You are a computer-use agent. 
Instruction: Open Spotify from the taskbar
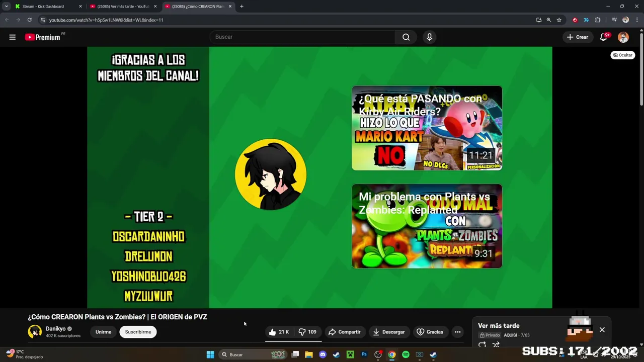click(x=406, y=354)
